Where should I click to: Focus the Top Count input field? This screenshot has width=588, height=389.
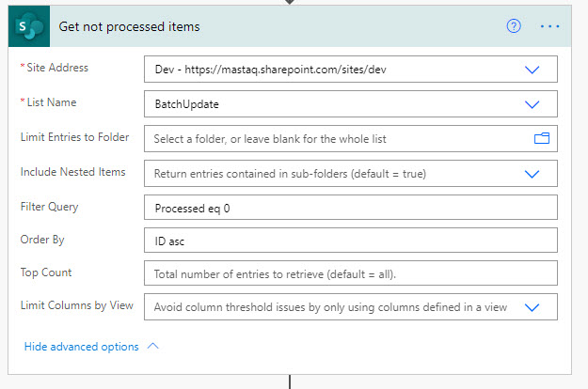[x=350, y=273]
